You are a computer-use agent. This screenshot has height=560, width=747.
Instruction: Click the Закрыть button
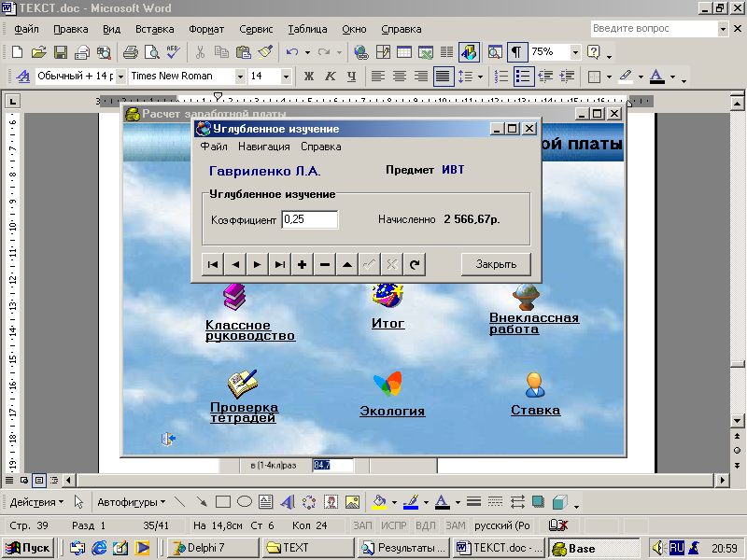pos(496,264)
